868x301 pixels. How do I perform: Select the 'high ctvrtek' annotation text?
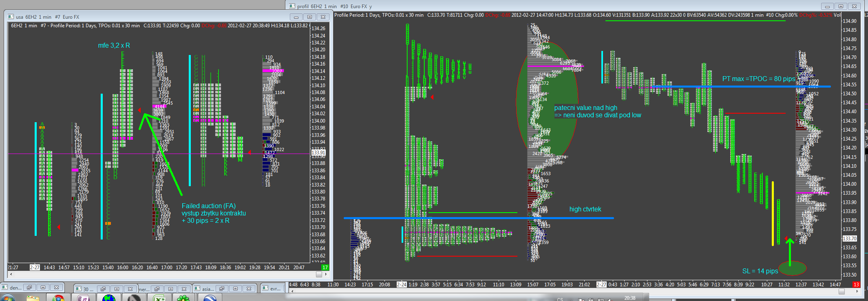(585, 209)
